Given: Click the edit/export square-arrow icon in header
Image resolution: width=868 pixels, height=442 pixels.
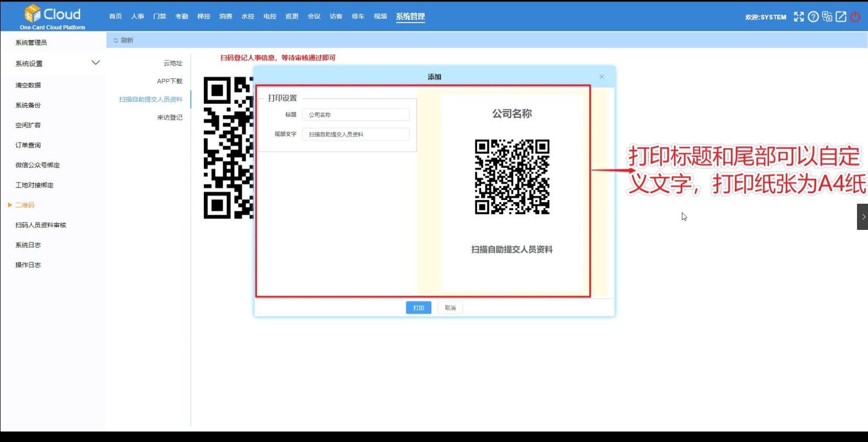Looking at the screenshot, I should tap(841, 17).
